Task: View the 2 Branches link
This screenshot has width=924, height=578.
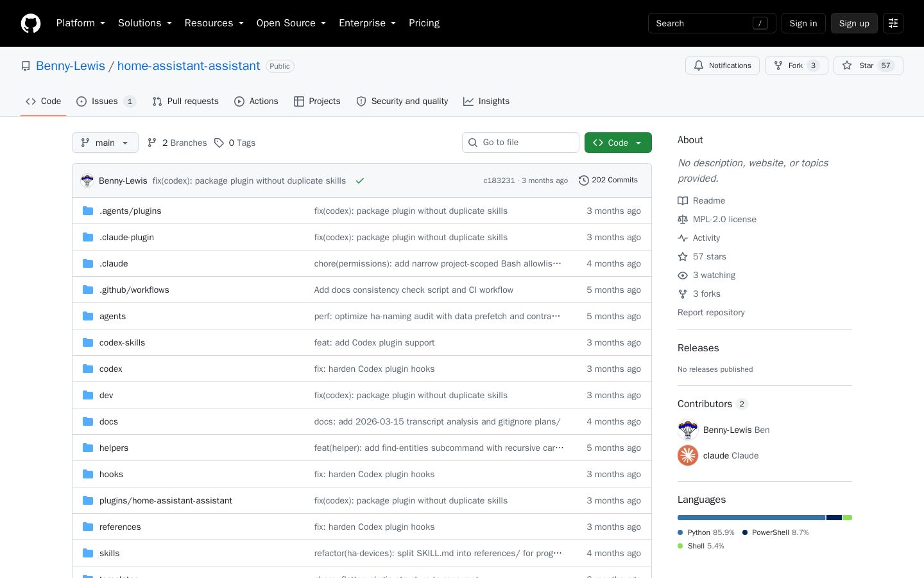Action: 177,143
